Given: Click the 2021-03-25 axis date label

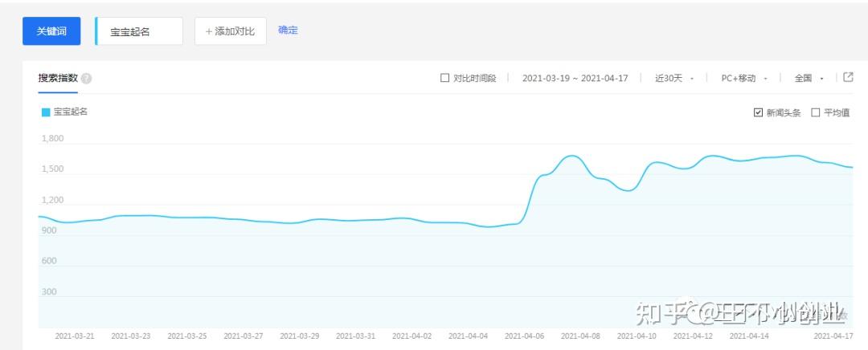Looking at the screenshot, I should point(187,336).
